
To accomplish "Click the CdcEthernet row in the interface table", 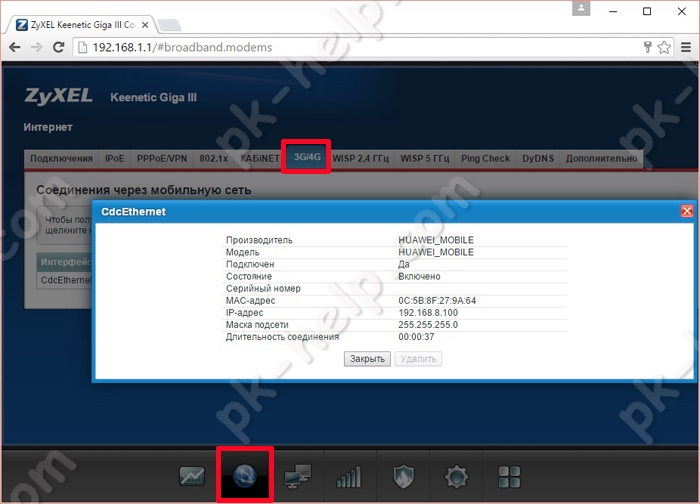I will (x=65, y=280).
